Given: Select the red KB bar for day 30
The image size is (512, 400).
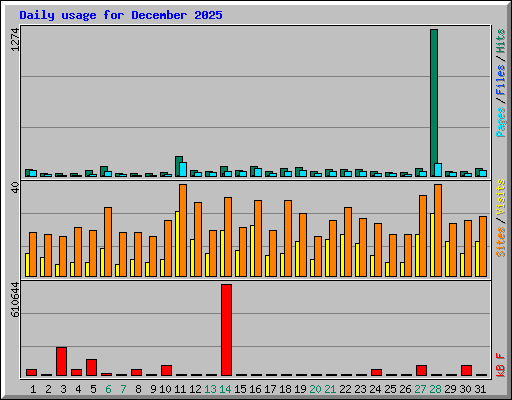Looking at the screenshot, I should (466, 370).
